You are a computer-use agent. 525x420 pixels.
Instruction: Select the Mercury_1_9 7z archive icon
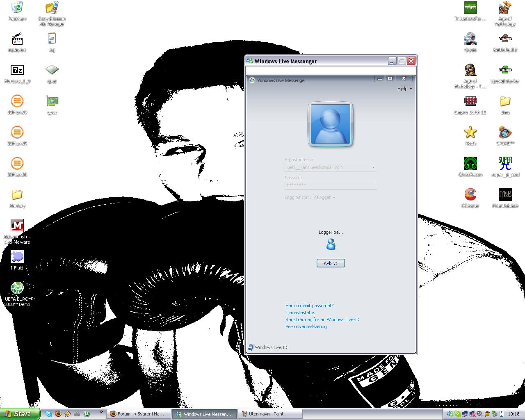point(17,73)
